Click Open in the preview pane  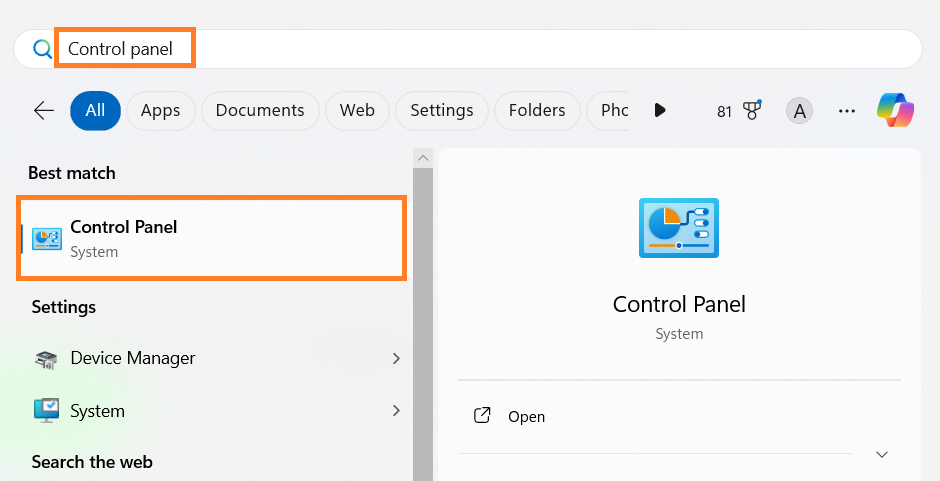[x=526, y=416]
